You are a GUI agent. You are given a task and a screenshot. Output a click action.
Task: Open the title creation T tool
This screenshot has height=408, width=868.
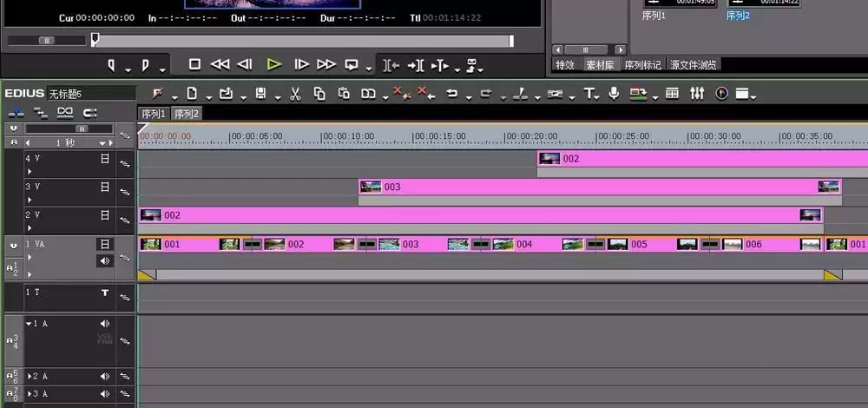tap(589, 94)
